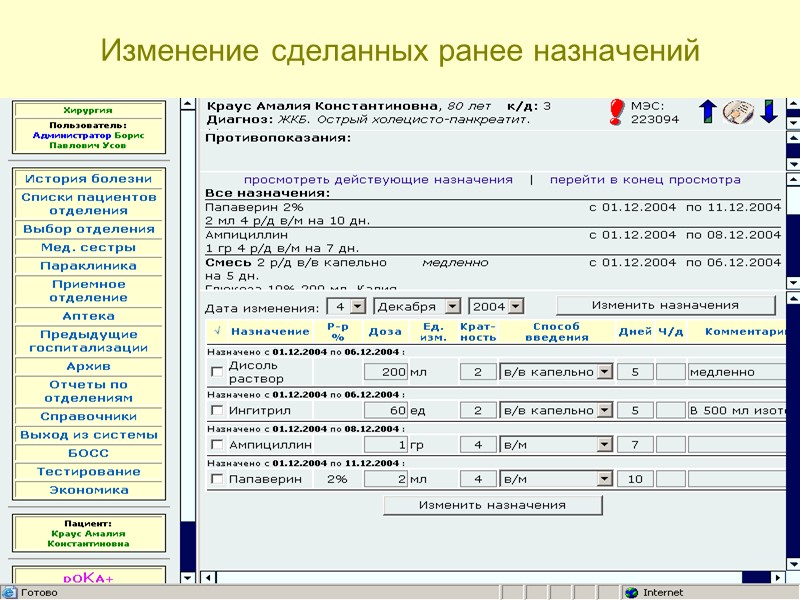Image resolution: width=800 pixels, height=600 pixels.
Task: Open Параклиника section
Action: click(x=89, y=266)
